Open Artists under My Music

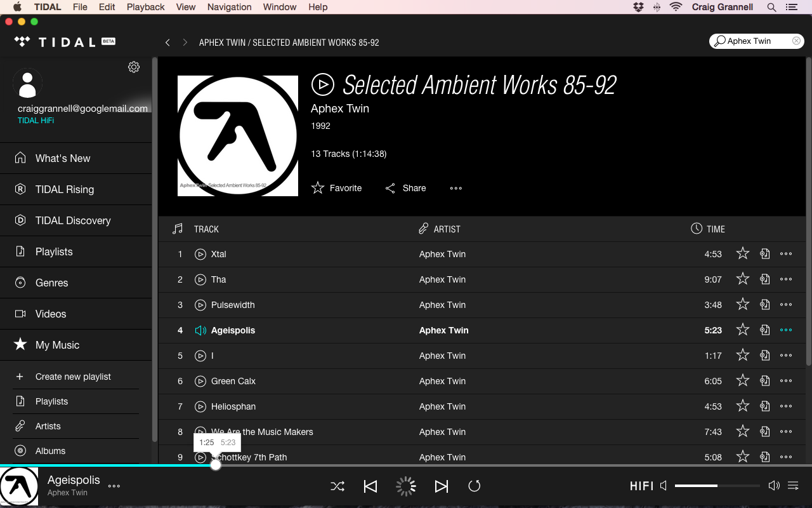point(76,426)
